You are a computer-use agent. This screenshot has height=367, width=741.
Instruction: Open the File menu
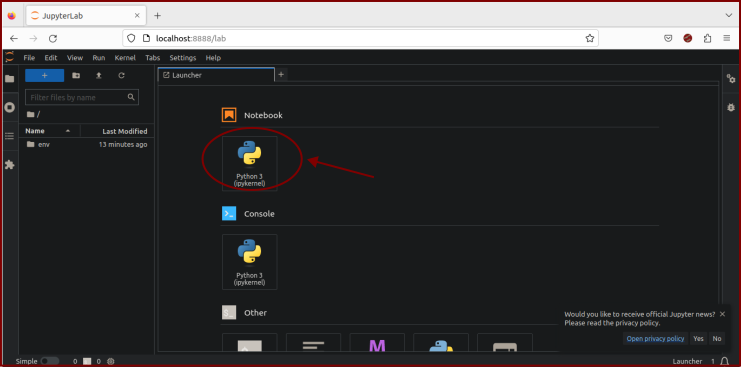(x=29, y=58)
